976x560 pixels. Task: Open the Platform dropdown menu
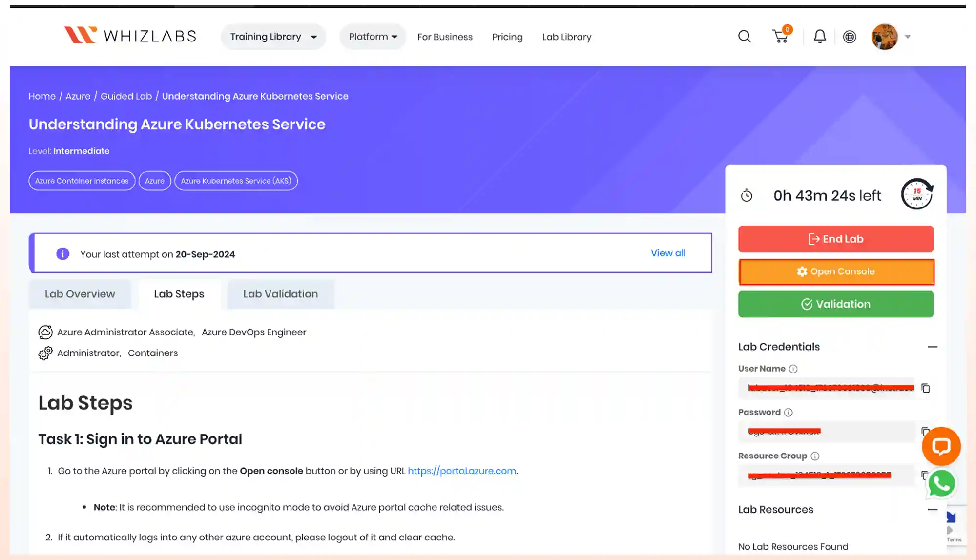point(373,37)
